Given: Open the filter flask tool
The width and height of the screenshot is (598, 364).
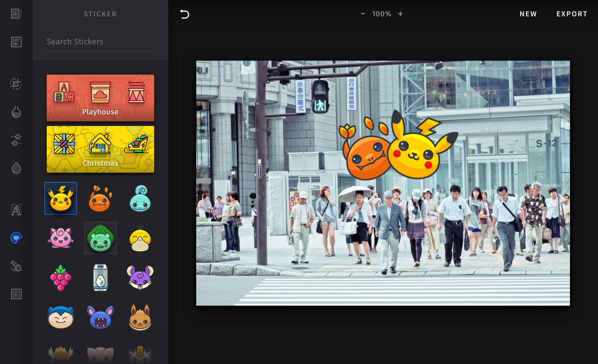Looking at the screenshot, I should pyautogui.click(x=16, y=112).
